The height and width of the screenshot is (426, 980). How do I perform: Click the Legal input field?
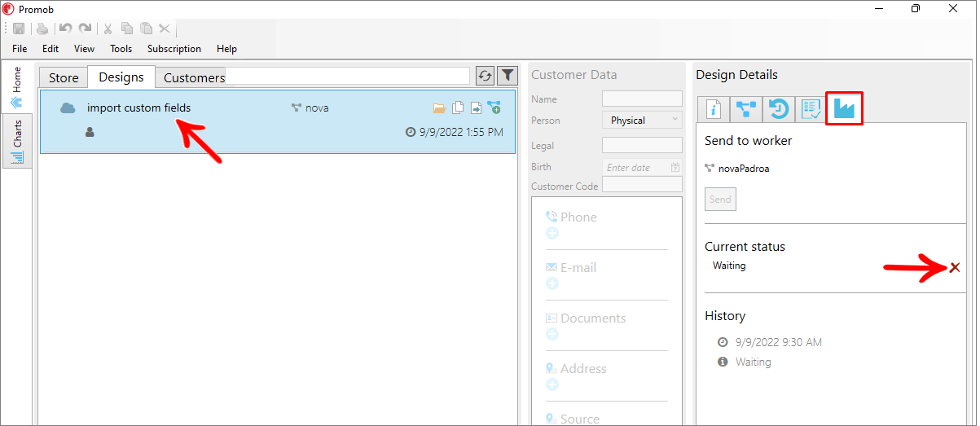pyautogui.click(x=642, y=145)
